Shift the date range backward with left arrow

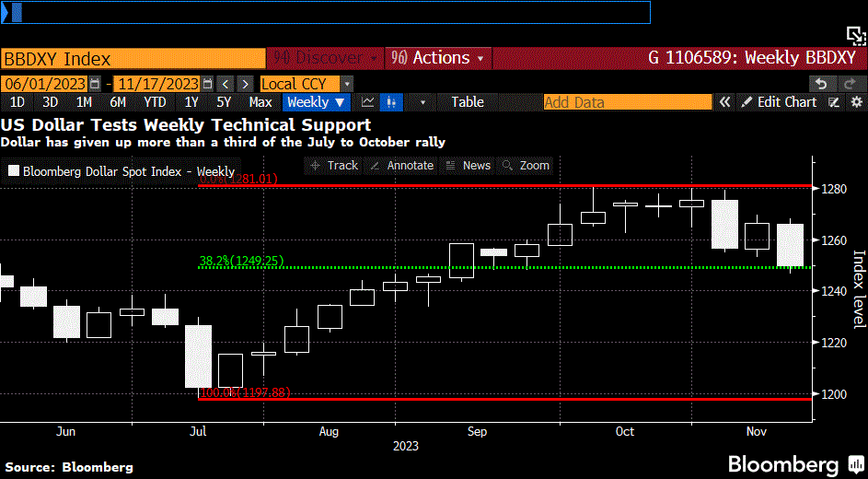(225, 84)
